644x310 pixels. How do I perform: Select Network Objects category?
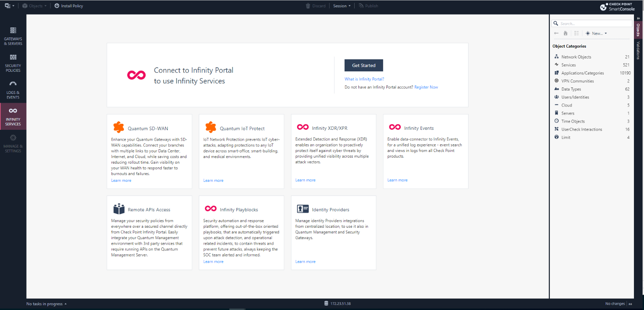(592, 57)
